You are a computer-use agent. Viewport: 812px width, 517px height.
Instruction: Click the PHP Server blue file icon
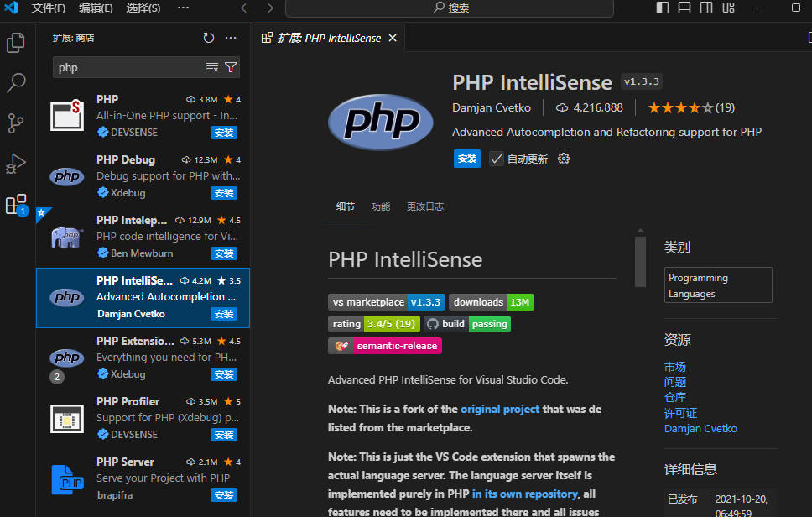(x=67, y=480)
